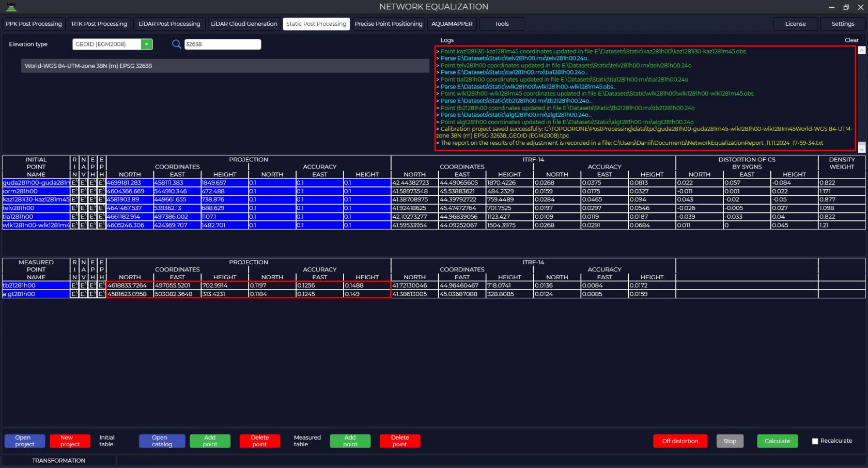The image size is (868, 468).
Task: Open the Elevation type GEOID (EGM2008) dropdown
Action: click(x=147, y=44)
